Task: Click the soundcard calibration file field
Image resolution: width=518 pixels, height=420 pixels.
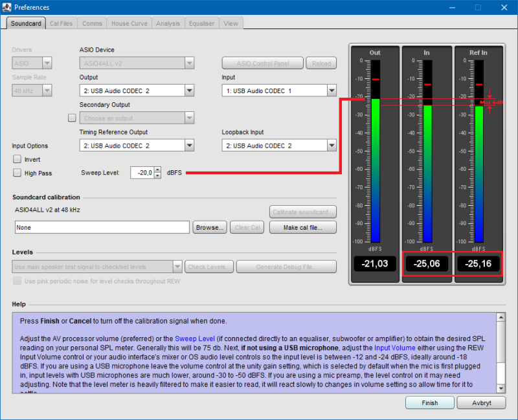Action: click(x=102, y=228)
